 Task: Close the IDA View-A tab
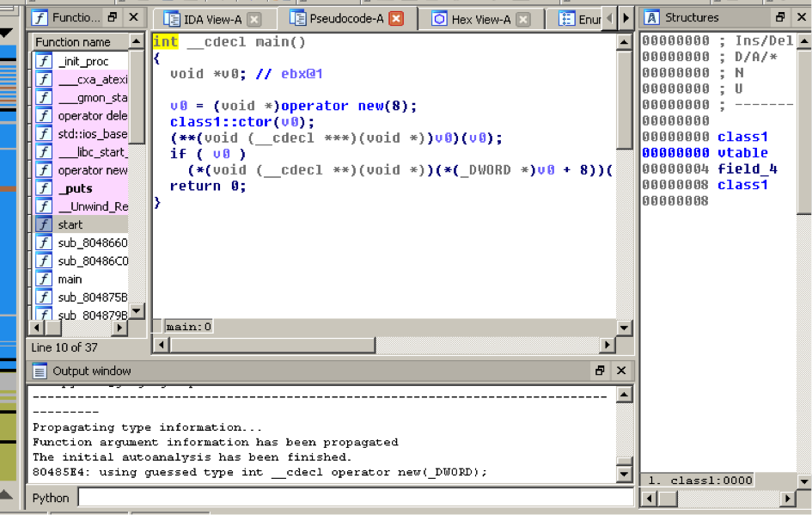pyautogui.click(x=253, y=20)
